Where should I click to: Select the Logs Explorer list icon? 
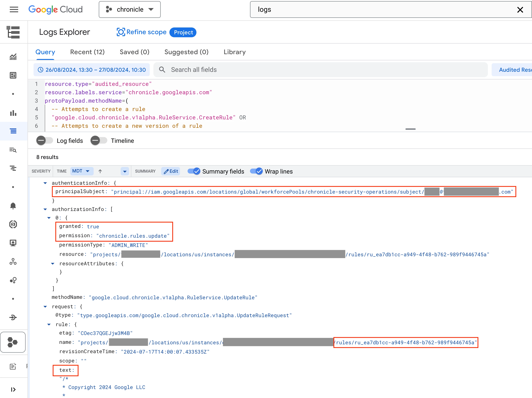click(x=13, y=131)
